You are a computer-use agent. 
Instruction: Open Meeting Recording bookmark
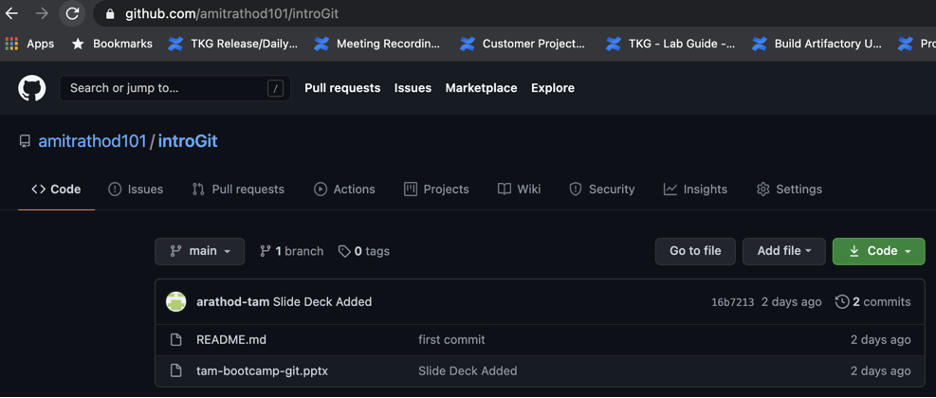[378, 44]
